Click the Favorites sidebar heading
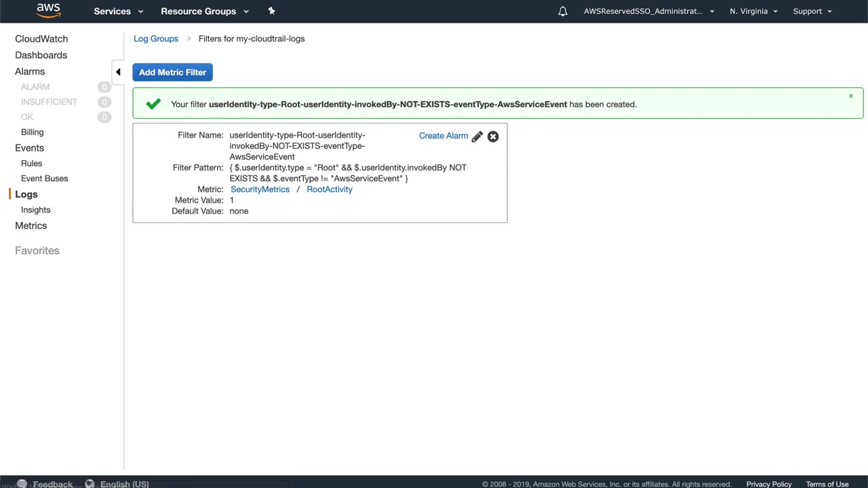The image size is (868, 488). (37, 251)
